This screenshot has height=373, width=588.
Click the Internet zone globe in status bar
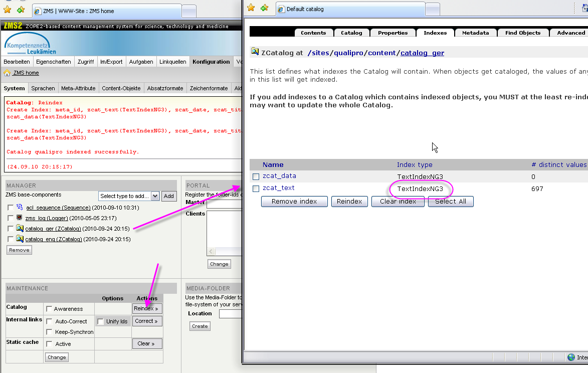coord(571,357)
